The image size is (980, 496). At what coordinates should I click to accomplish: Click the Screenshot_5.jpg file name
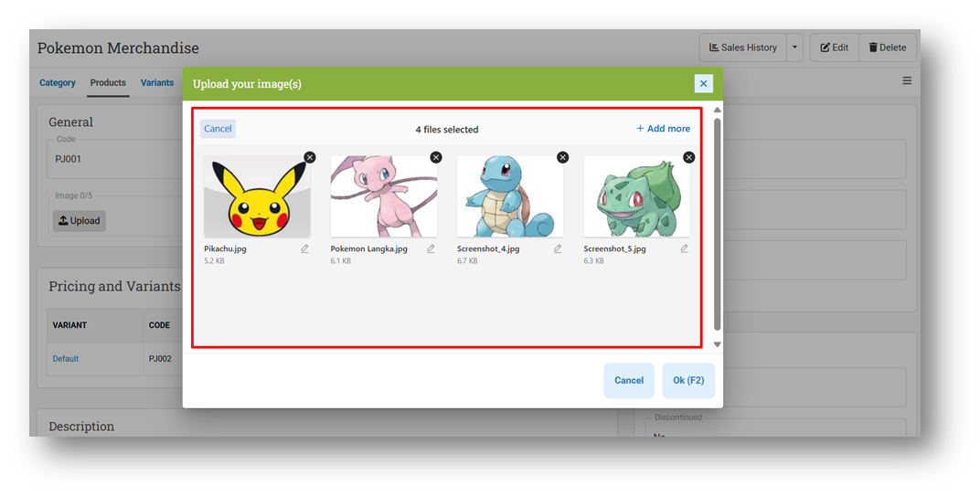[x=615, y=248]
